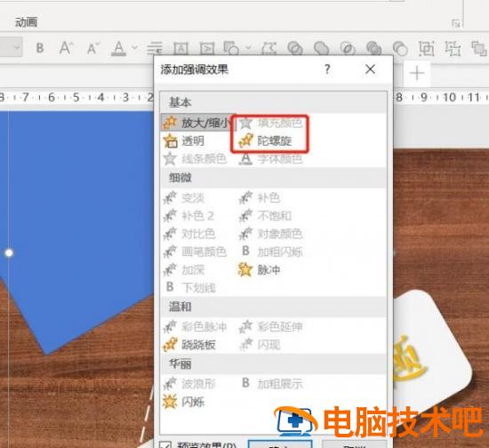Toggle bold formatting in toolbar
Viewport: 489px width, 448px height.
40,48
